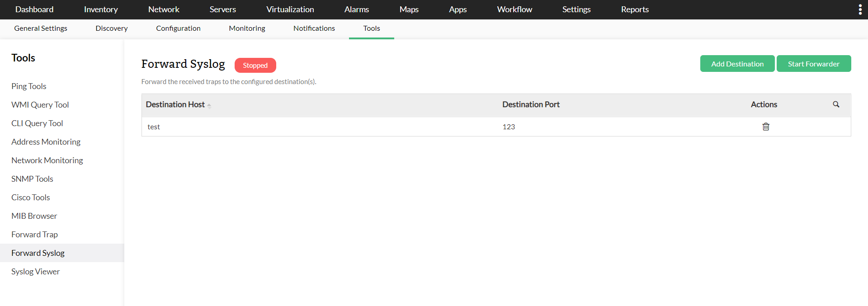The width and height of the screenshot is (868, 306).
Task: Open Syslog Viewer from sidebar
Action: click(x=36, y=272)
